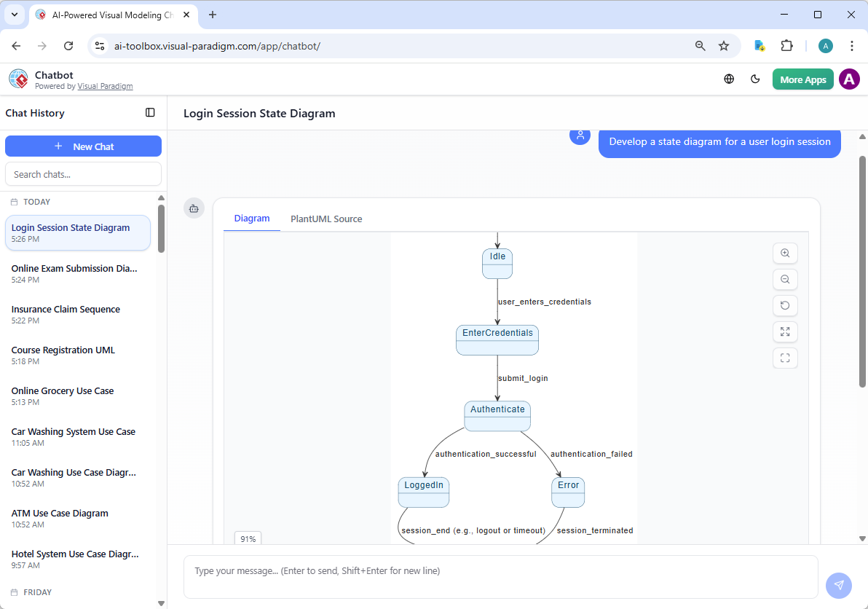Switch to the PlantUML Source tab

(x=325, y=219)
